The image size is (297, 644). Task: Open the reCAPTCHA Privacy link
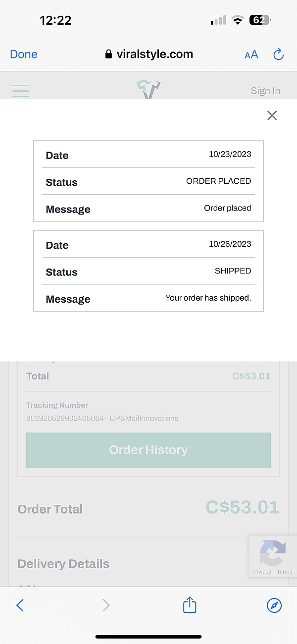(262, 572)
